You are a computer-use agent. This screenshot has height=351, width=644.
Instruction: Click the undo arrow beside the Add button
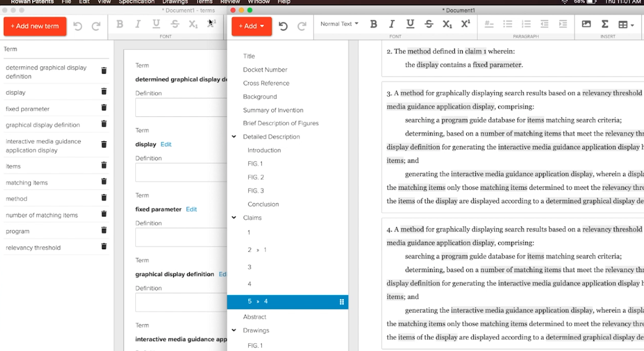click(283, 26)
